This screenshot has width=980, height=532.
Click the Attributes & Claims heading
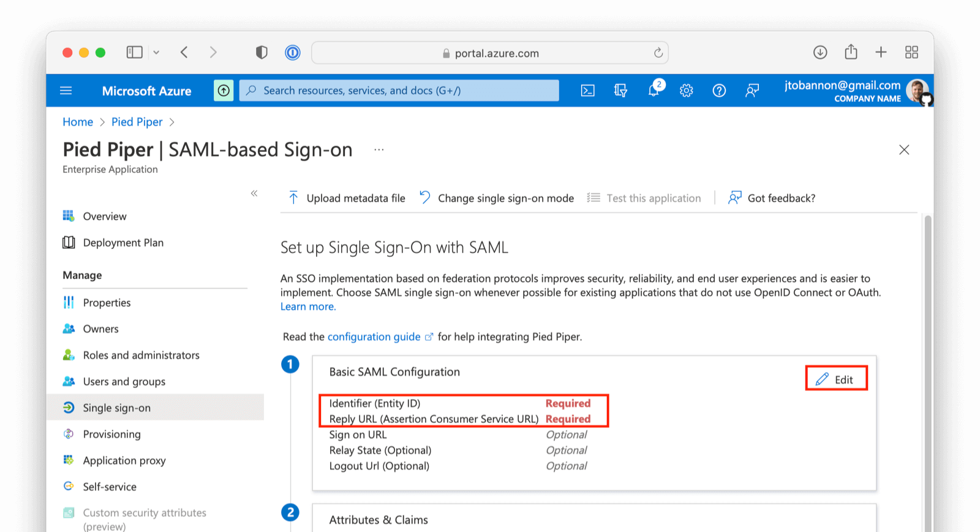[x=379, y=520]
